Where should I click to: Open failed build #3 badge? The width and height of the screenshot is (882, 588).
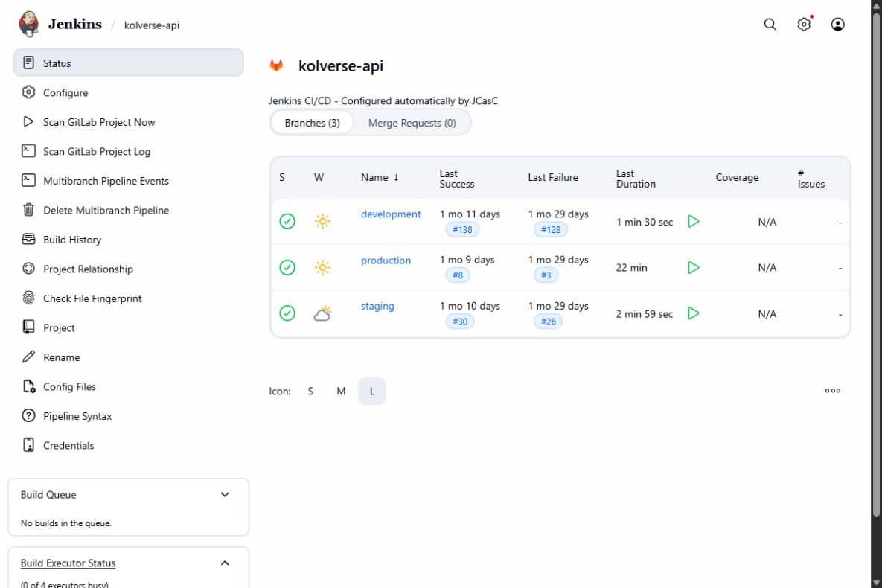click(x=546, y=275)
